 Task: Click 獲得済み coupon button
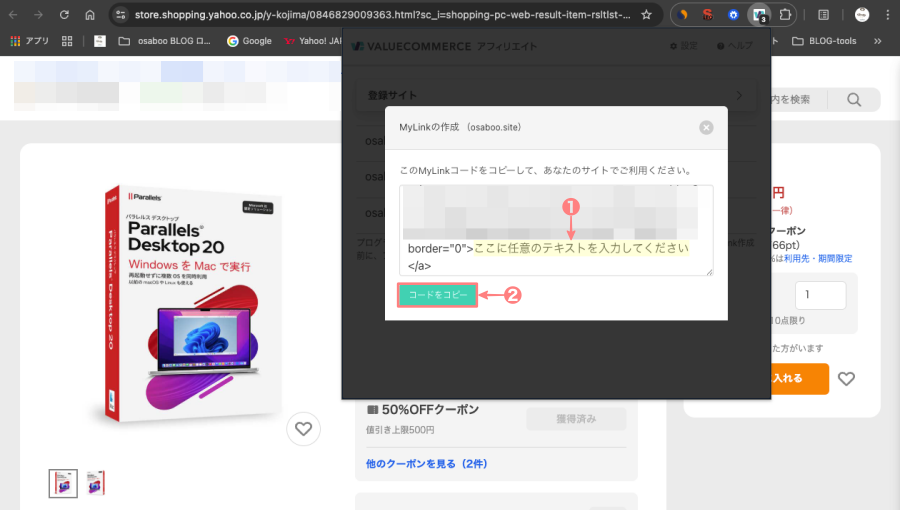576,419
